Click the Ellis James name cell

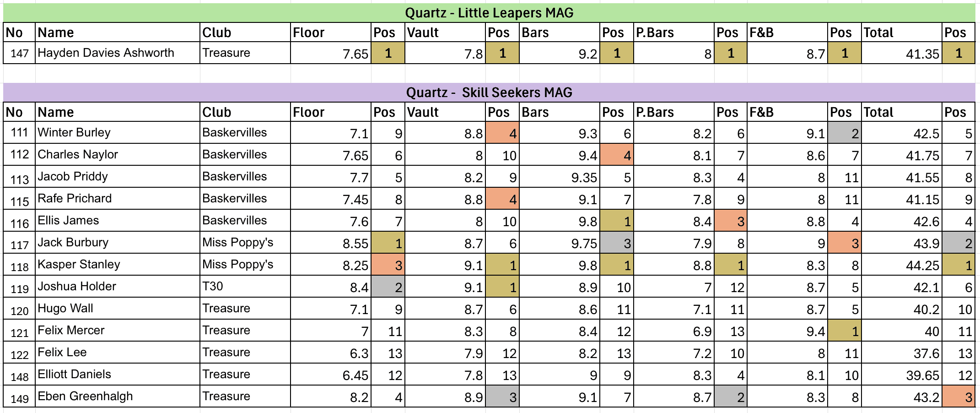118,221
